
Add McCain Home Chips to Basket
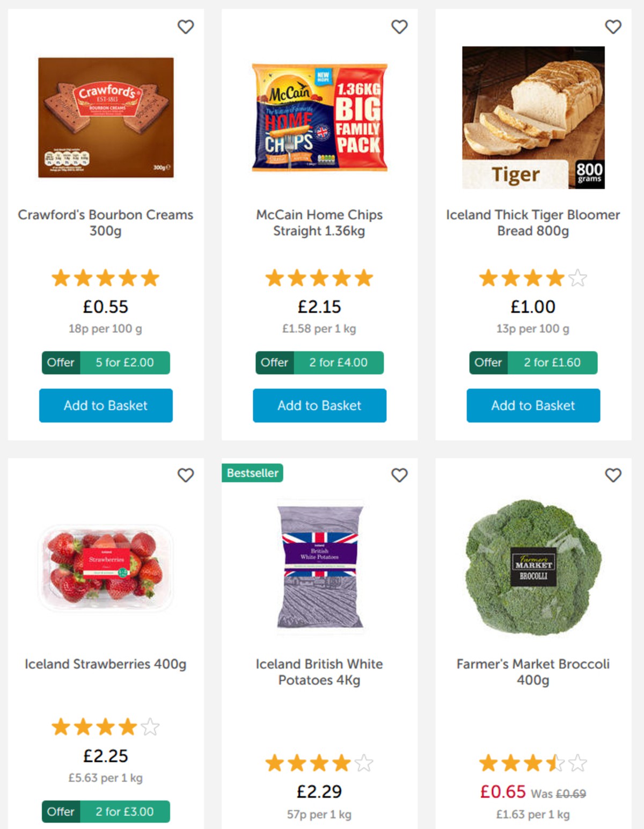[319, 406]
